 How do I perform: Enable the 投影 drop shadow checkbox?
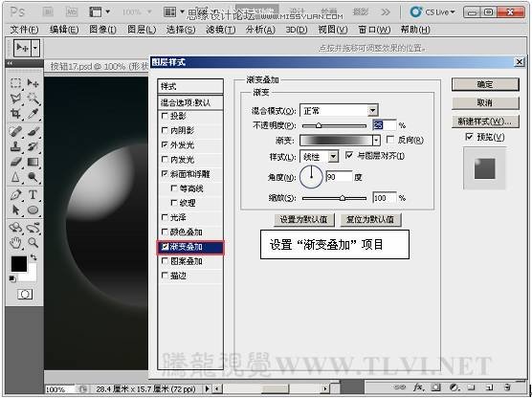pos(165,116)
